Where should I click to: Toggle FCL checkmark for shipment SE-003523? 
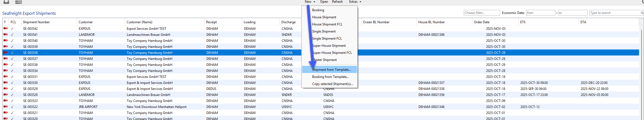(12, 101)
